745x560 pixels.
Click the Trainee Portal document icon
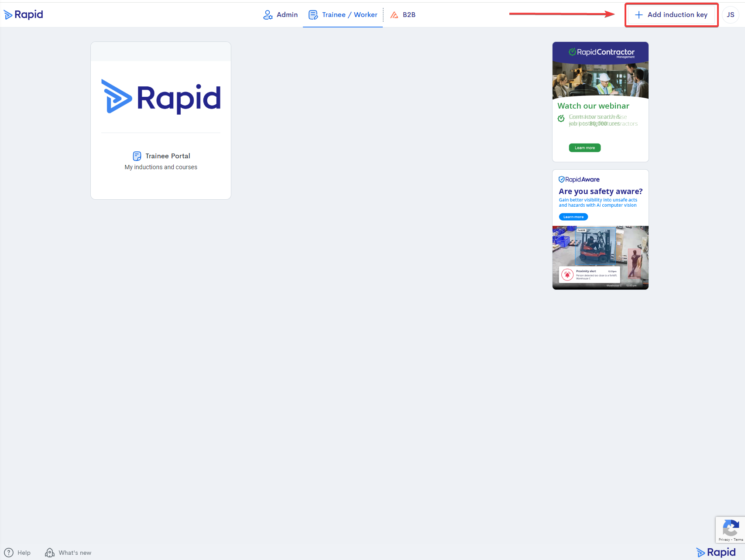point(137,156)
